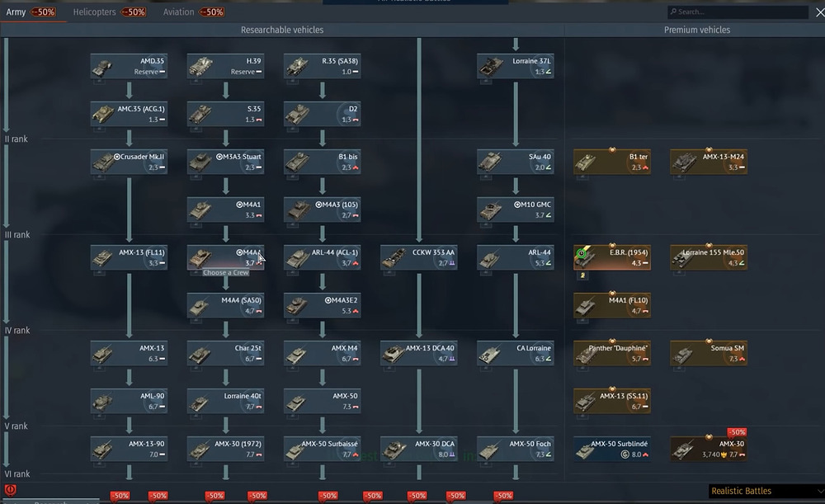The width and height of the screenshot is (825, 504).
Task: Choose the M4A1 (FL10) premium vehicle
Action: (x=612, y=305)
